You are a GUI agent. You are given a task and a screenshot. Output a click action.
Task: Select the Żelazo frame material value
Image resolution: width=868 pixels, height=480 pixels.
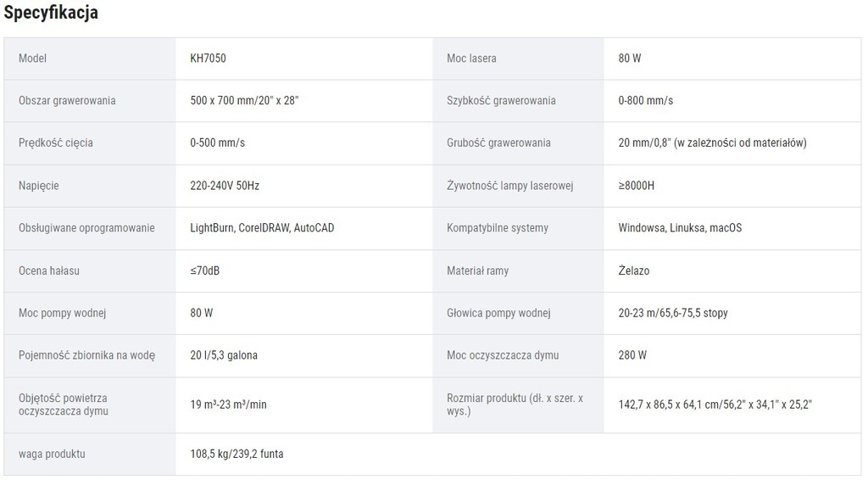click(634, 271)
